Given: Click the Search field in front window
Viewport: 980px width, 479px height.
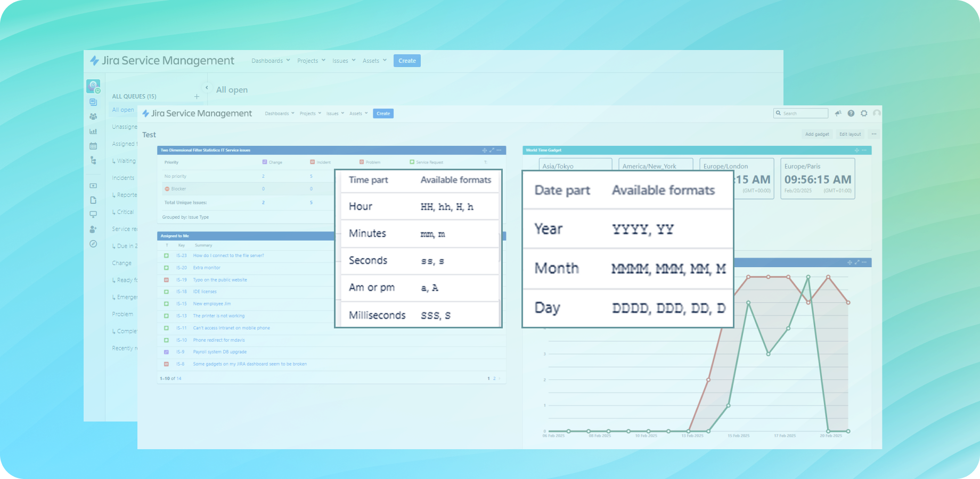Looking at the screenshot, I should [801, 113].
